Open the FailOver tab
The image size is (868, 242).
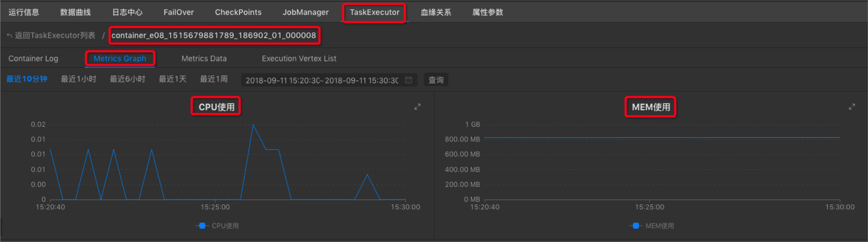(x=179, y=12)
